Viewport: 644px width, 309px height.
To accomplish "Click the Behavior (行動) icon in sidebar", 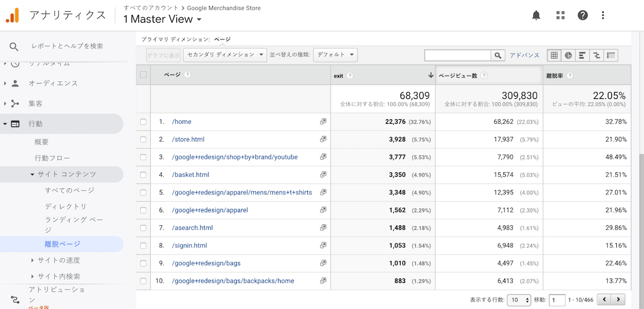I will 15,124.
